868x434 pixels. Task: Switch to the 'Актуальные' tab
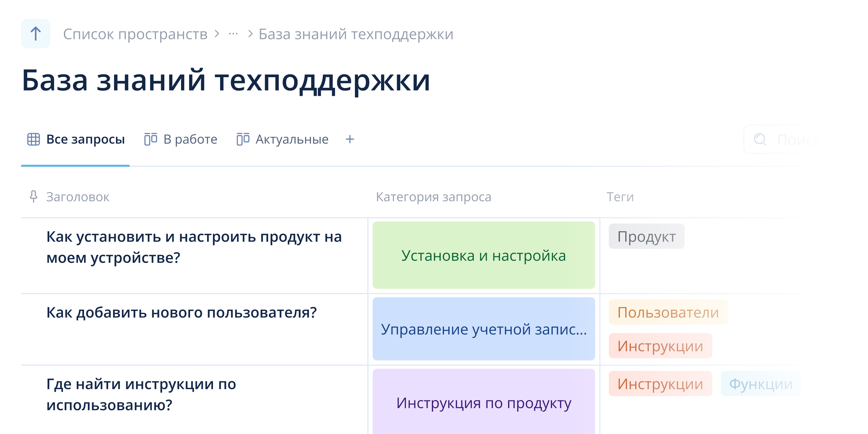click(x=282, y=139)
